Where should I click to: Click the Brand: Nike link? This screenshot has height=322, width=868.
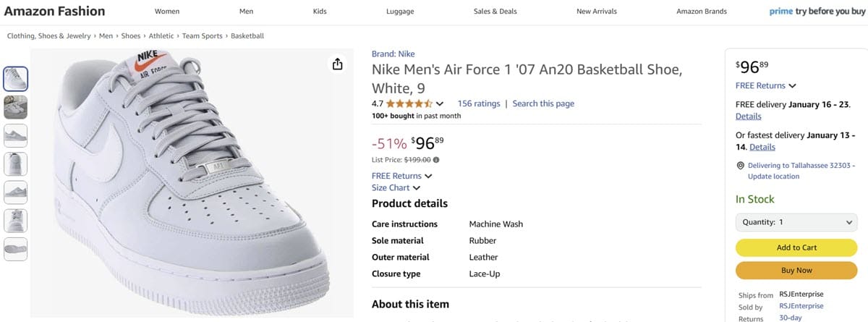393,54
